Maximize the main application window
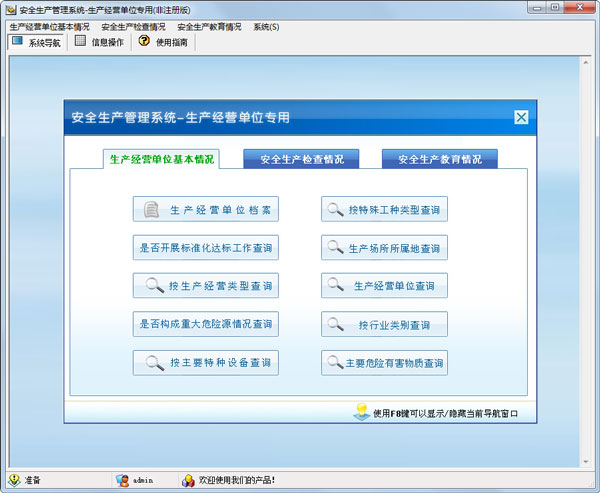The height and width of the screenshot is (493, 600). point(555,7)
